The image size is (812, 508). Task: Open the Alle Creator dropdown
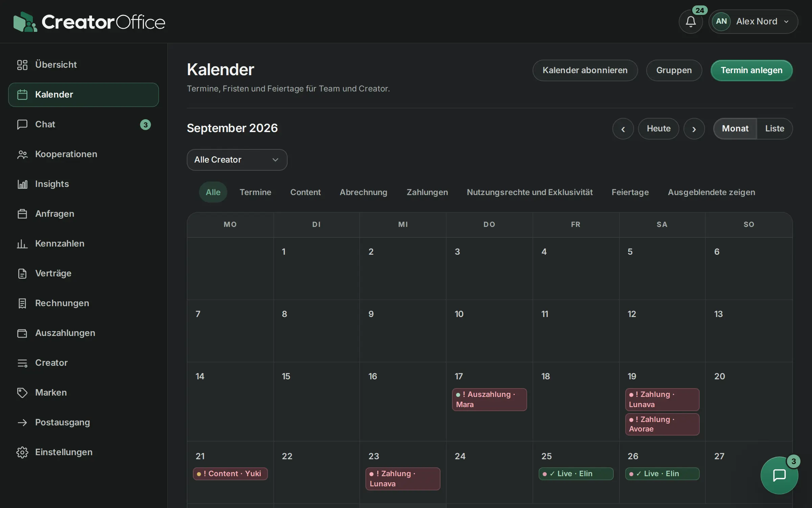(237, 160)
